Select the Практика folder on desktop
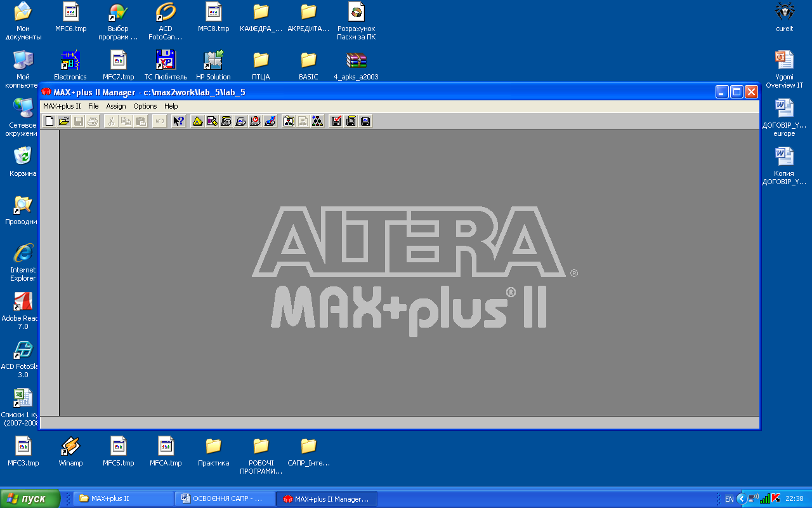This screenshot has height=508, width=812. click(x=213, y=452)
